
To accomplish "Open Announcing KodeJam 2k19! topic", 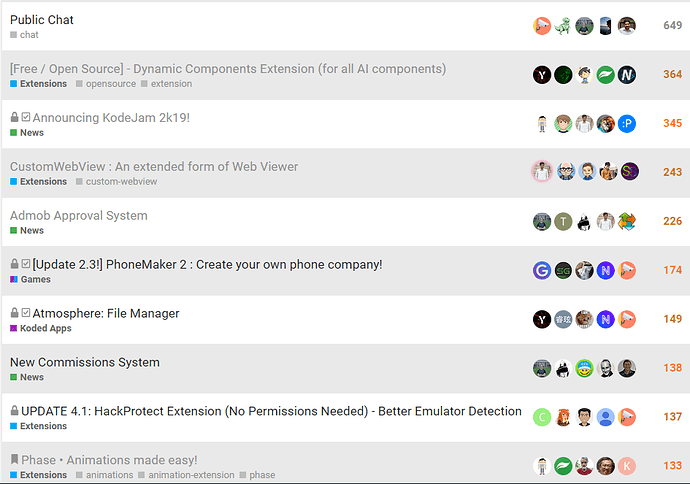I will 111,118.
